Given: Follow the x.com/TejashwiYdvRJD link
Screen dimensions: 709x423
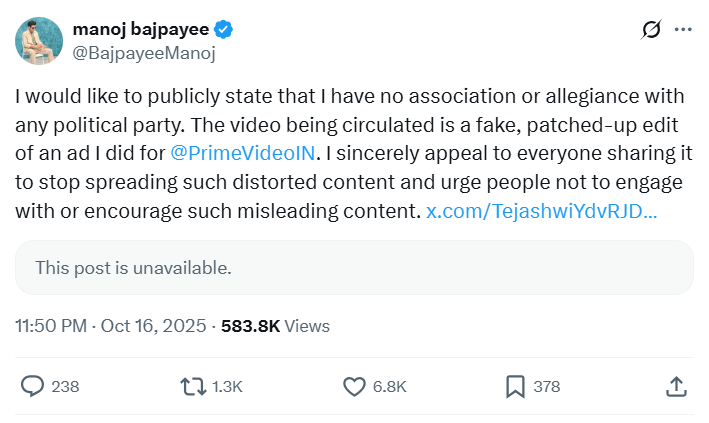Looking at the screenshot, I should (541, 212).
